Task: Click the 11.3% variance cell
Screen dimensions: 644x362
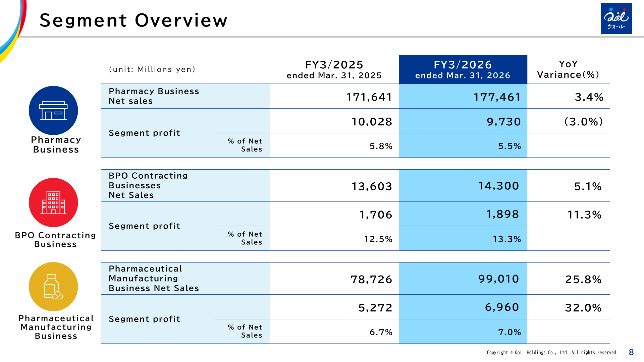Action: coord(584,215)
